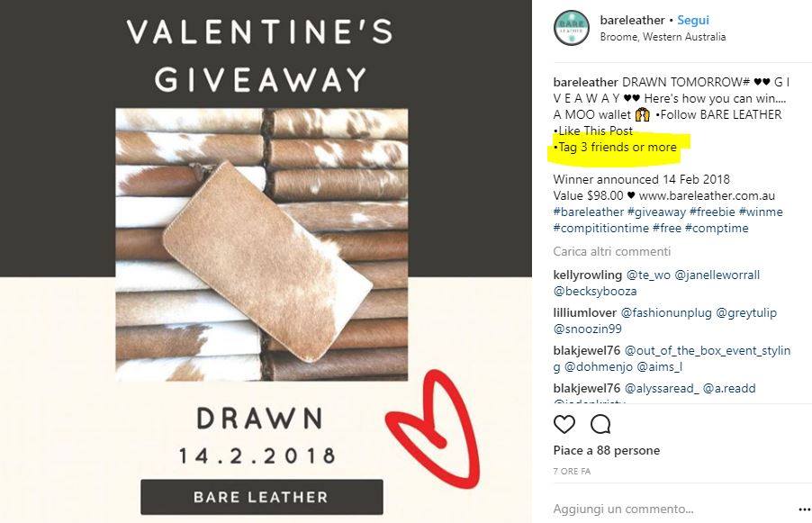Open the #compititiontime hashtag

click(600, 228)
